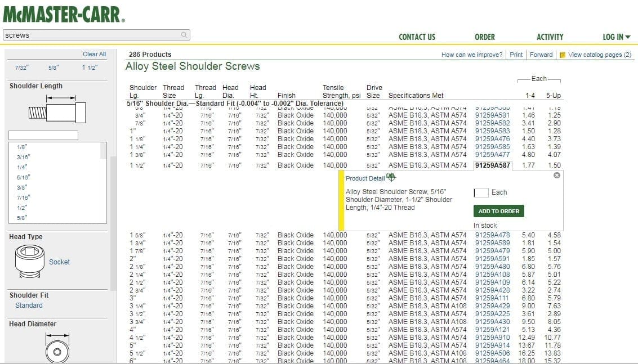
Task: Select 1/8" in the Shoulder Length list
Action: (x=22, y=147)
